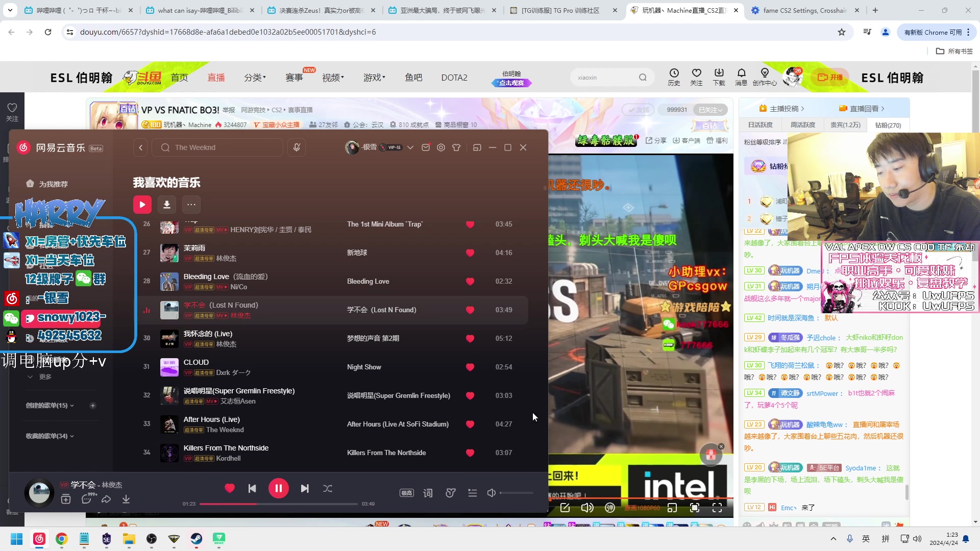Open the now-playing album cover disc

pyautogui.click(x=39, y=492)
